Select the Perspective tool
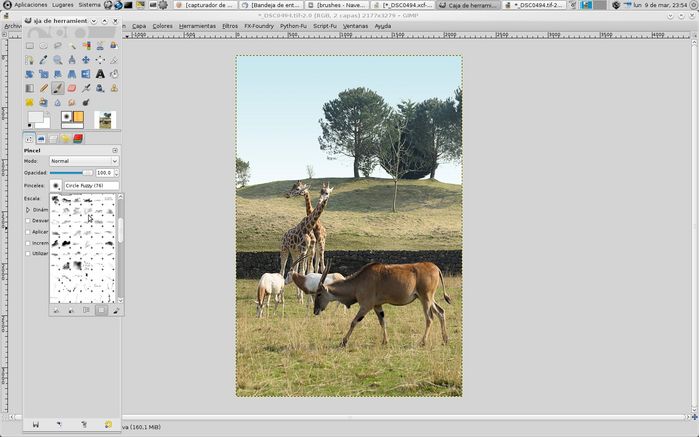699x437 pixels. [x=72, y=74]
